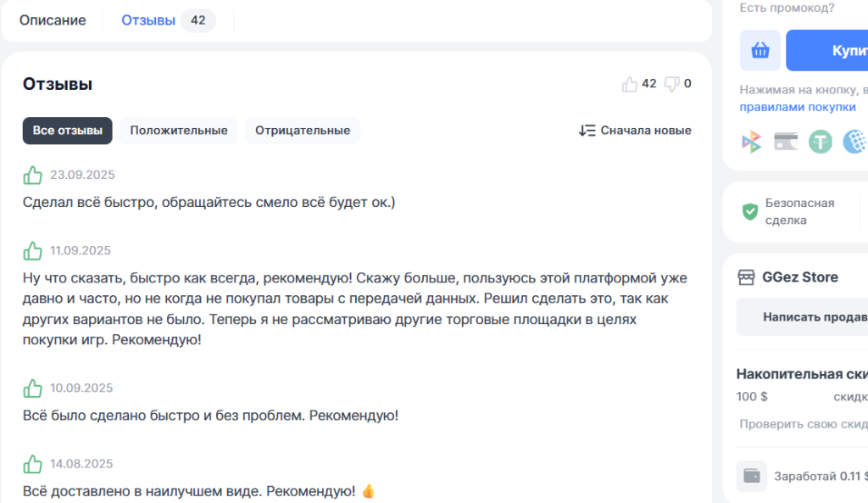Viewport: 868px width, 503px height.
Task: Click the green shield safe deal icon
Action: [x=750, y=212]
